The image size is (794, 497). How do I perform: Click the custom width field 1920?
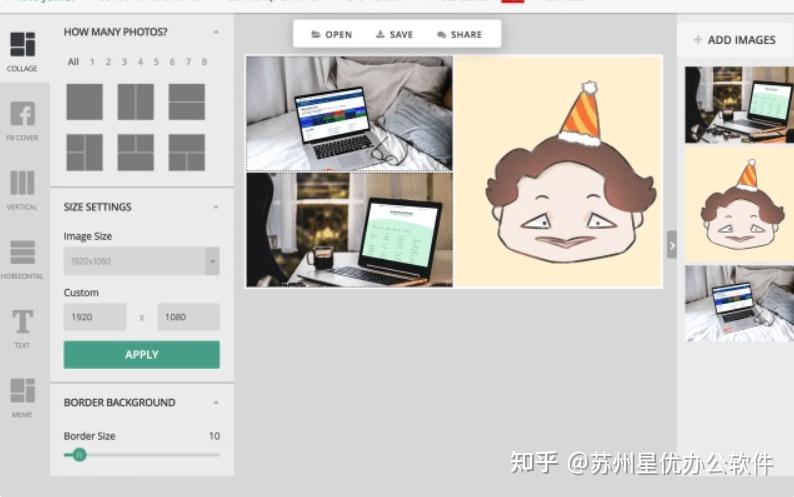(x=95, y=317)
